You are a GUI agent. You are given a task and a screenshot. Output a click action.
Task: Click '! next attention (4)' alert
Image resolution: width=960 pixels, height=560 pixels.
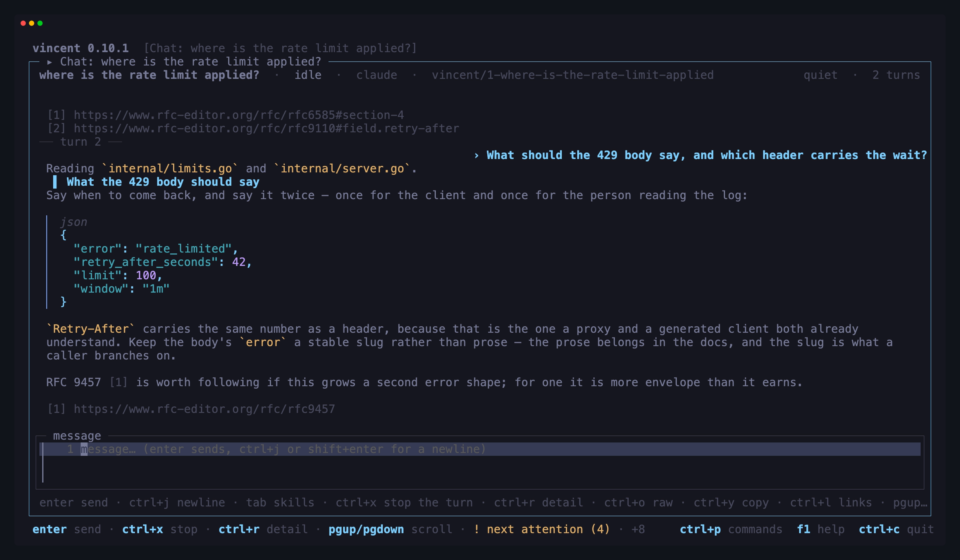542,529
